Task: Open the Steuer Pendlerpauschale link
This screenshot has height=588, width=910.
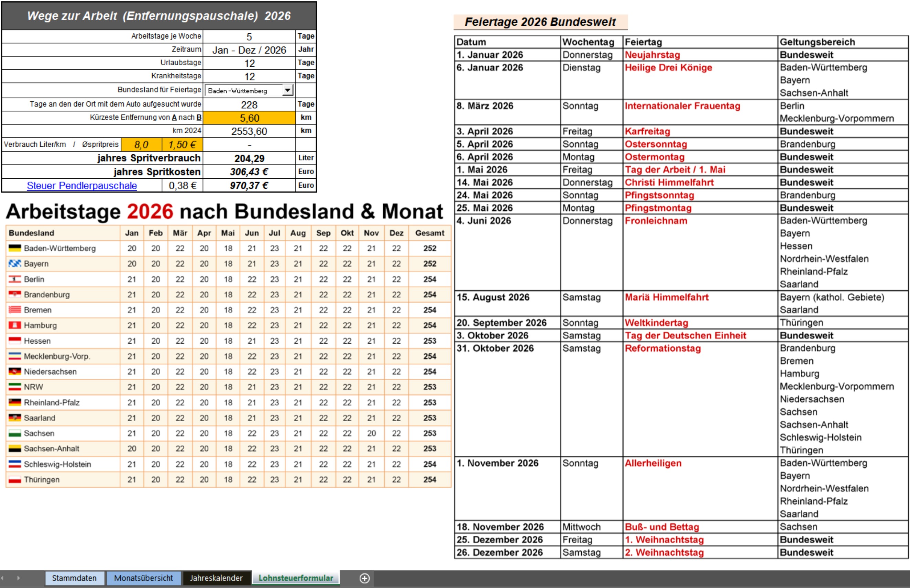Action: click(82, 186)
